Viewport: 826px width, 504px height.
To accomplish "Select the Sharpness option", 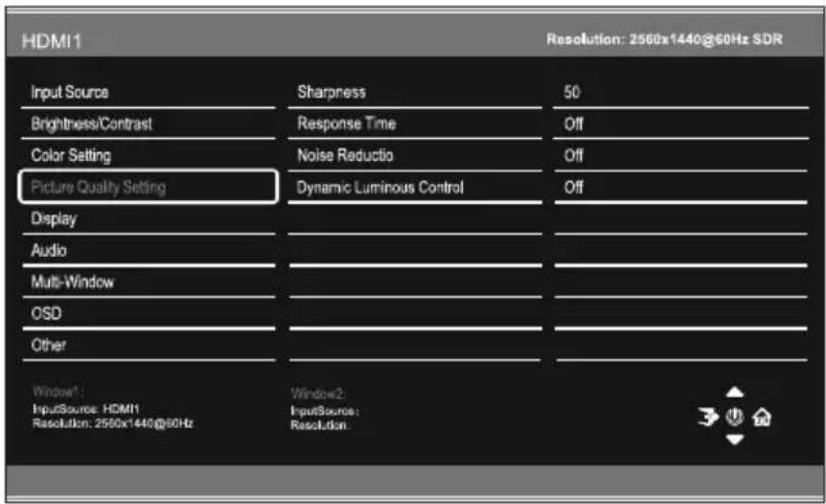I will [x=415, y=93].
